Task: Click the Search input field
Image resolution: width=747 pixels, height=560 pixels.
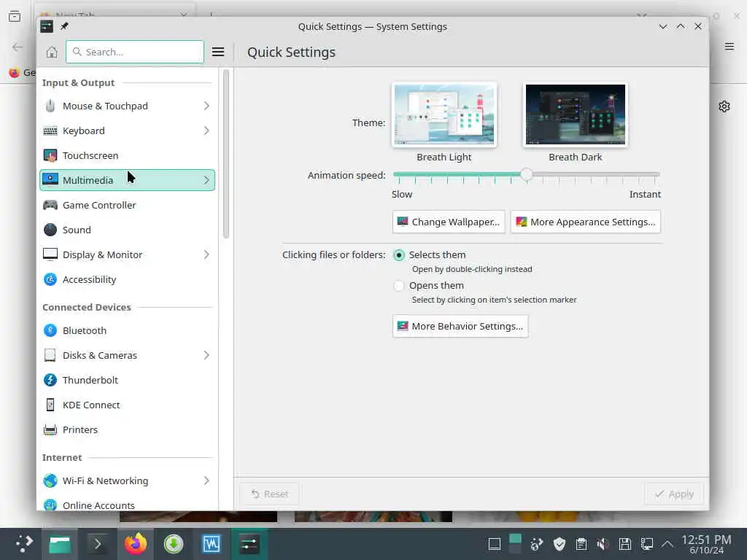Action: pos(135,52)
